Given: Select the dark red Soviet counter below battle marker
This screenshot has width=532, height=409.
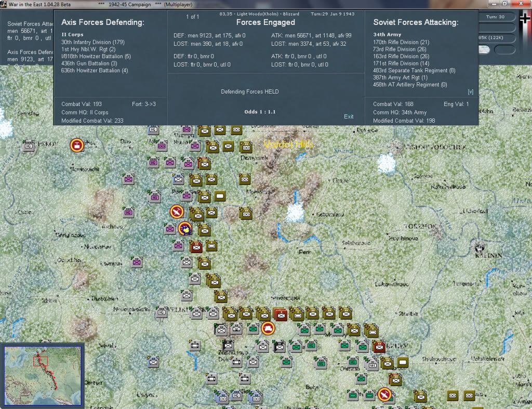Looking at the screenshot, I should [196, 247].
